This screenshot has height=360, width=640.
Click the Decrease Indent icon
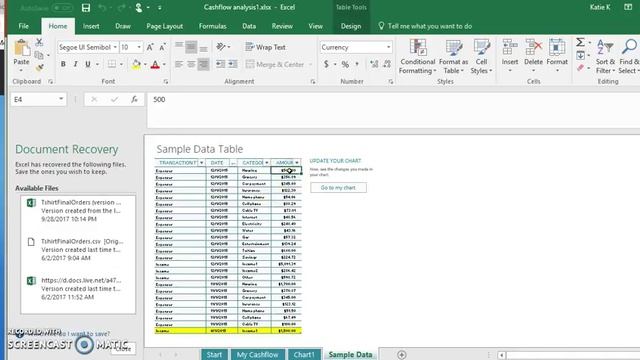[220, 64]
